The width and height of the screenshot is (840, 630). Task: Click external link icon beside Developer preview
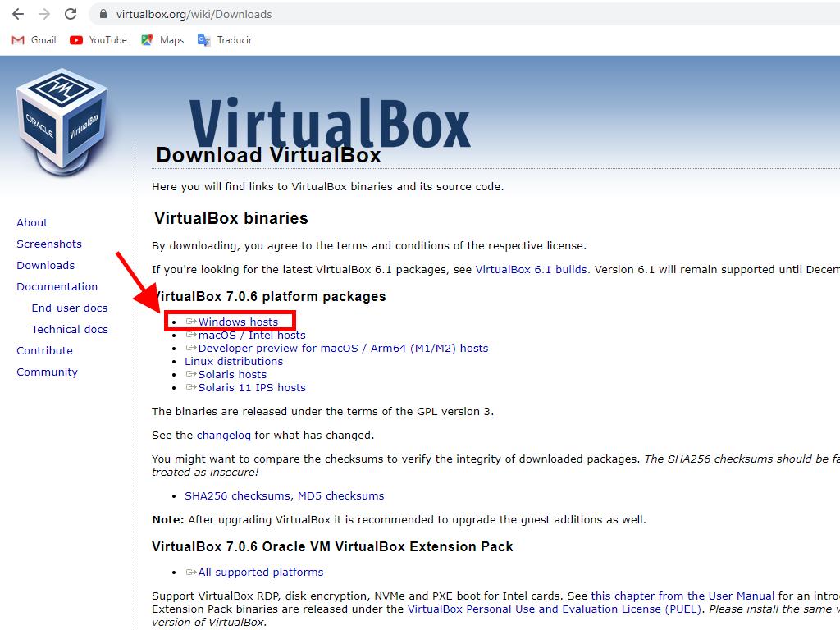tap(190, 348)
